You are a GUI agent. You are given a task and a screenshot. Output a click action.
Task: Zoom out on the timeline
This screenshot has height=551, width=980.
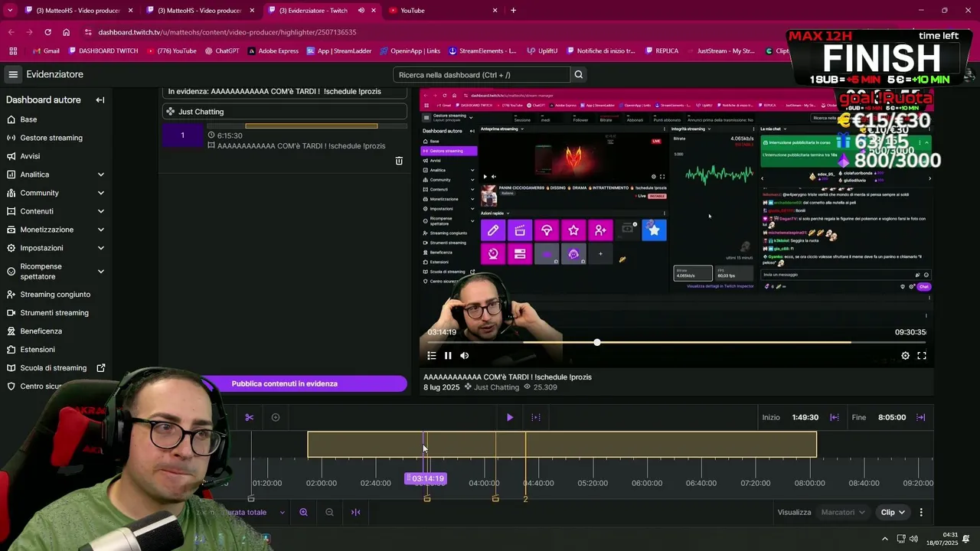point(329,512)
